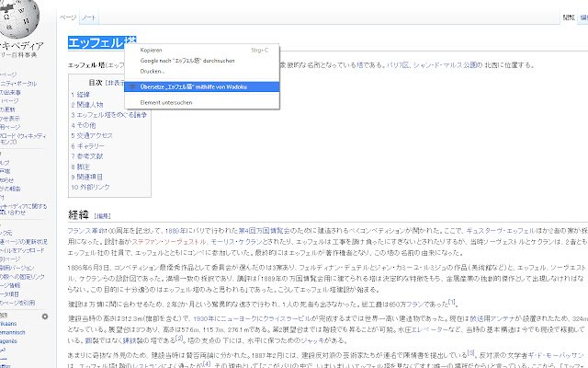The width and height of the screenshot is (588, 368).
Task: Go to contents entry 10 外部リンク
Action: 90,187
